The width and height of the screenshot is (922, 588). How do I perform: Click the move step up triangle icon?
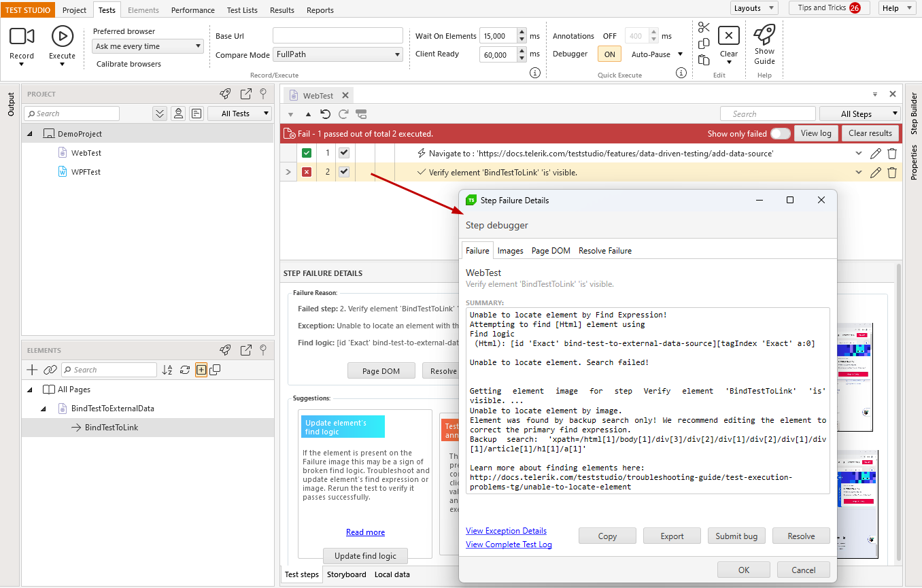click(308, 114)
